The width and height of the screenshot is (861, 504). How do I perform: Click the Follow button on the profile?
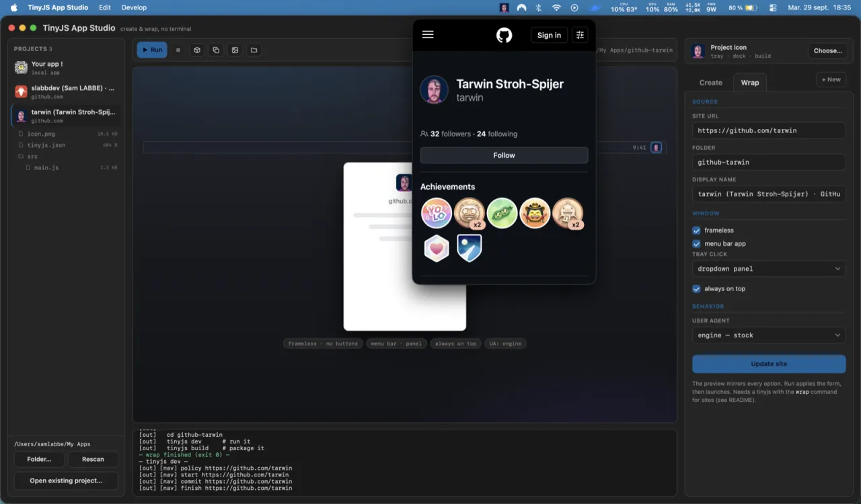(x=504, y=155)
